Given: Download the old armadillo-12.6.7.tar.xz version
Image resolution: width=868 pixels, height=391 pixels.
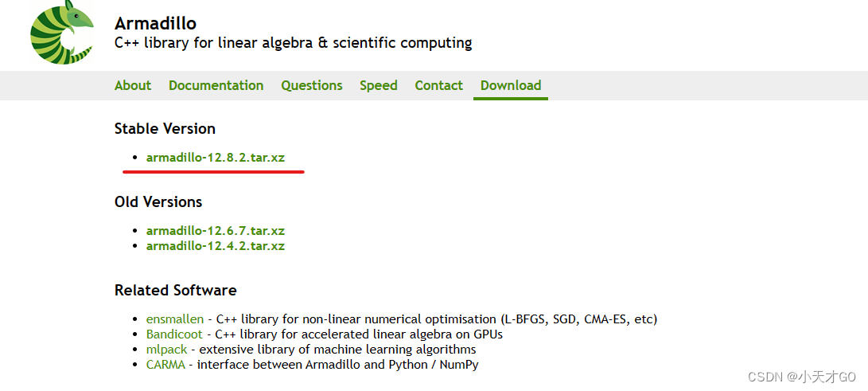Looking at the screenshot, I should point(216,230).
